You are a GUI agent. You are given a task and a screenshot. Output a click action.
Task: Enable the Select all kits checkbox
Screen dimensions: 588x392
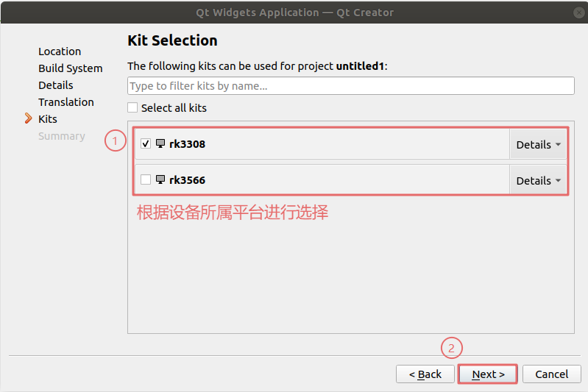pos(132,107)
